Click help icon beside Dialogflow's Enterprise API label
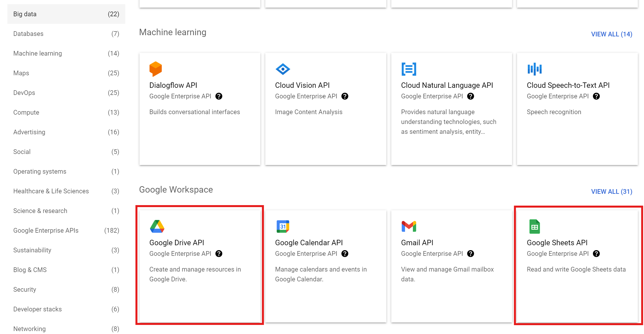The image size is (644, 334). click(219, 96)
